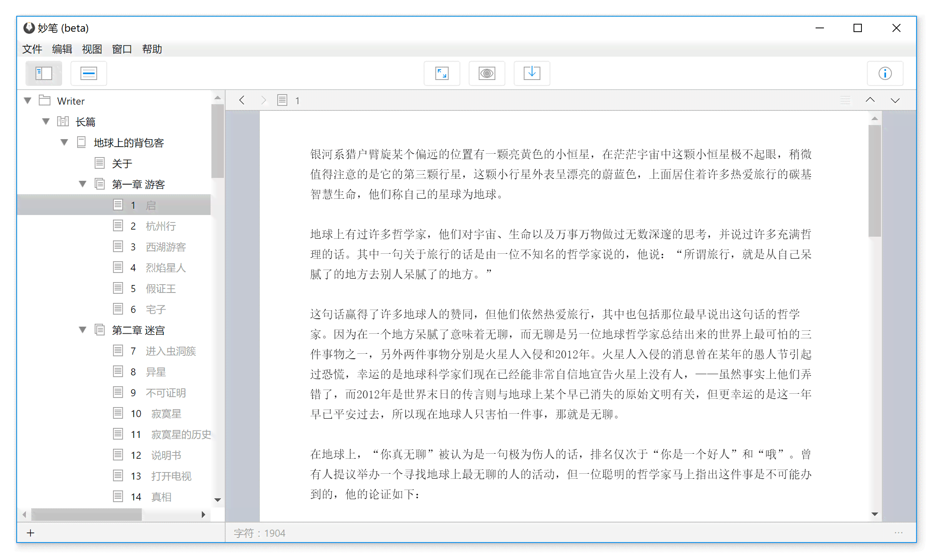Select 第一章 游客 chapter
The height and width of the screenshot is (560, 934).
pyautogui.click(x=114, y=184)
